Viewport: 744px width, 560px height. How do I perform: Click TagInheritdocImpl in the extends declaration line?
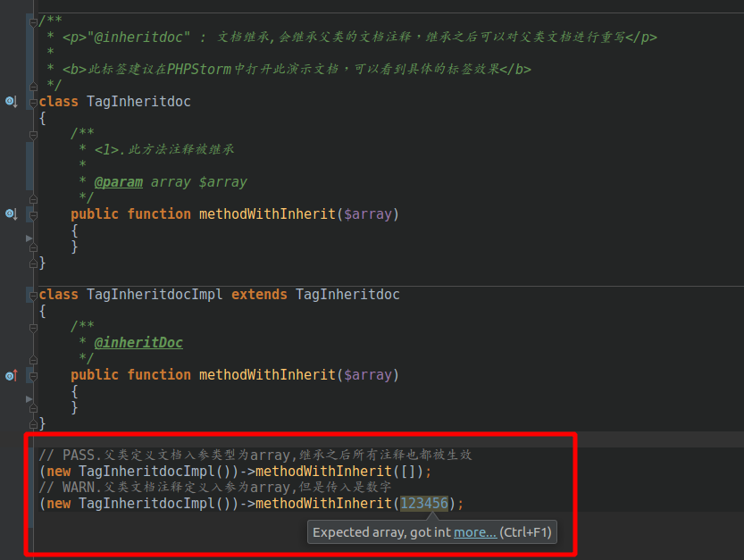[155, 294]
